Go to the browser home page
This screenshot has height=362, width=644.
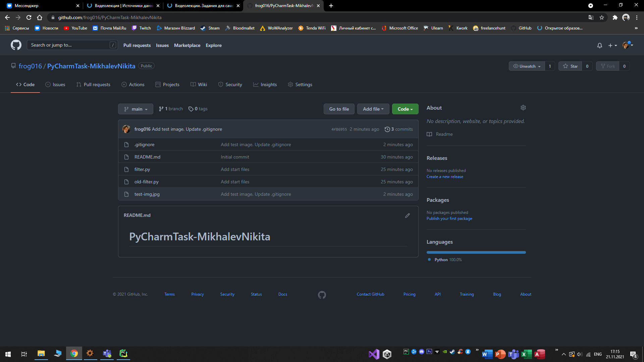click(40, 17)
